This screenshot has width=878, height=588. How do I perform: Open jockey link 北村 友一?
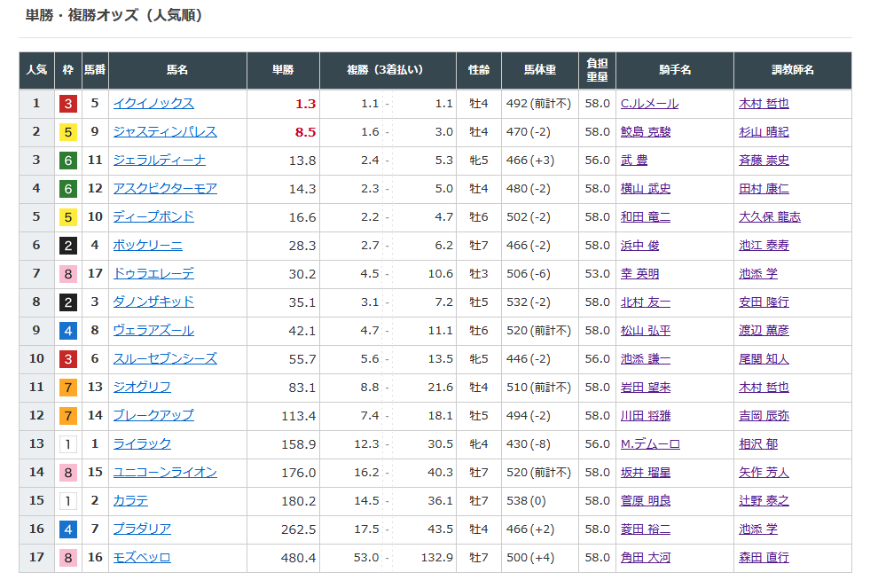[646, 302]
